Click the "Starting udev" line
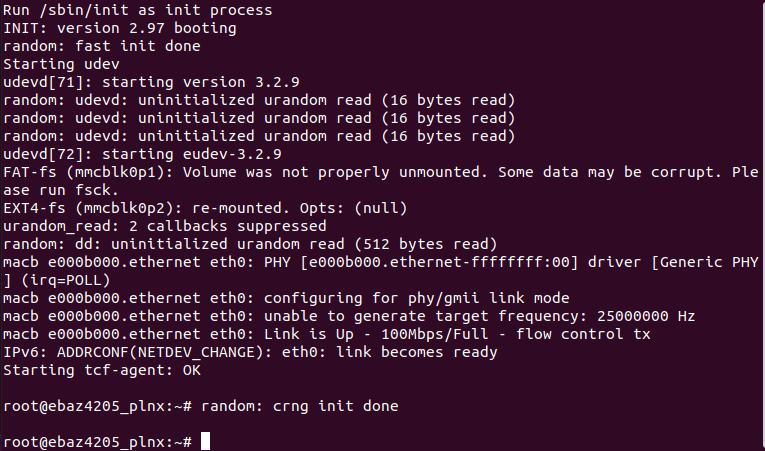 pyautogui.click(x=59, y=64)
